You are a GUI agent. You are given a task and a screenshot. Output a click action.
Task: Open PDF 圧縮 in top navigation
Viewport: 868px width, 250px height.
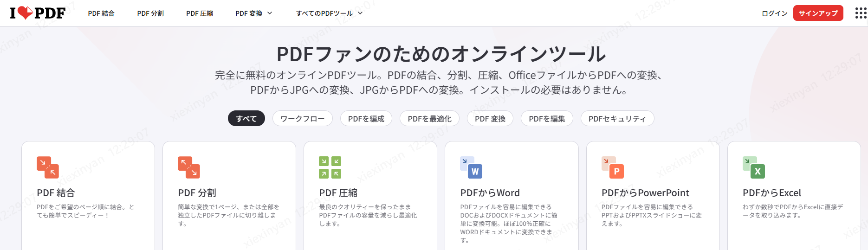click(200, 13)
